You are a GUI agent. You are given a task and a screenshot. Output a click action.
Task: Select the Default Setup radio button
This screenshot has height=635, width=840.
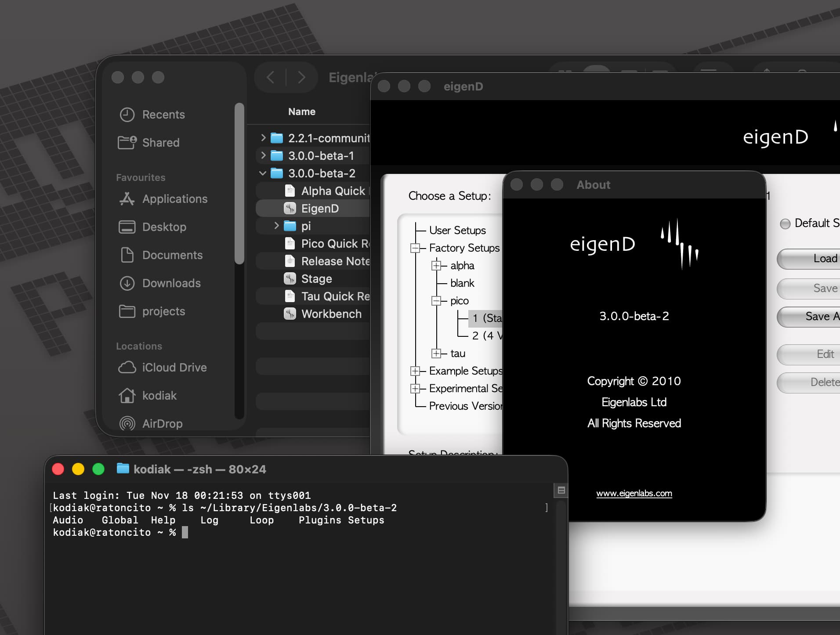pyautogui.click(x=785, y=224)
